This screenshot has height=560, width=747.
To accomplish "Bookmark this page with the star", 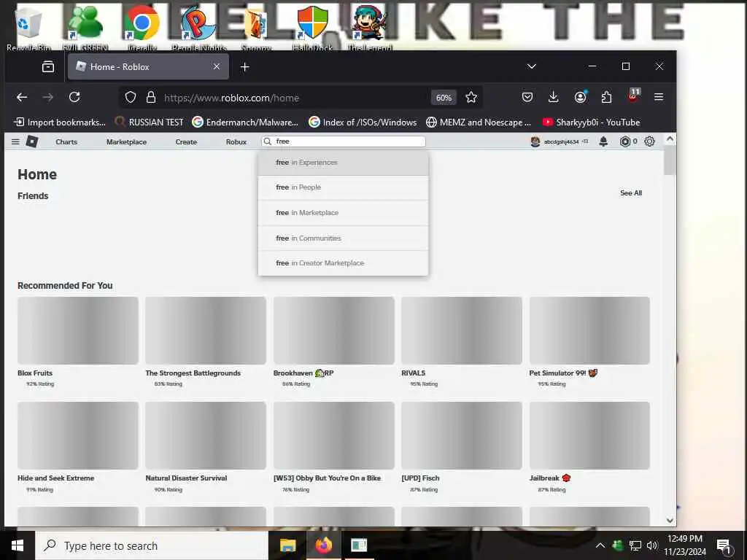I will (x=471, y=98).
